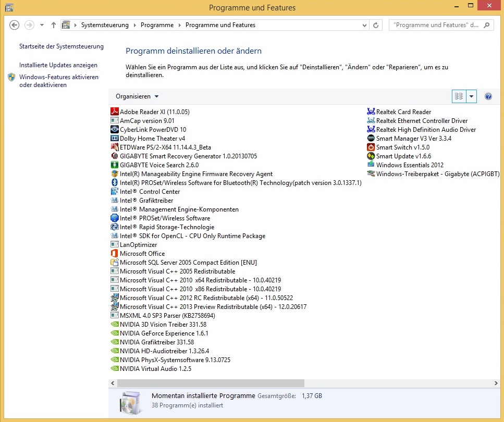Go back with the back arrow button

[14, 25]
